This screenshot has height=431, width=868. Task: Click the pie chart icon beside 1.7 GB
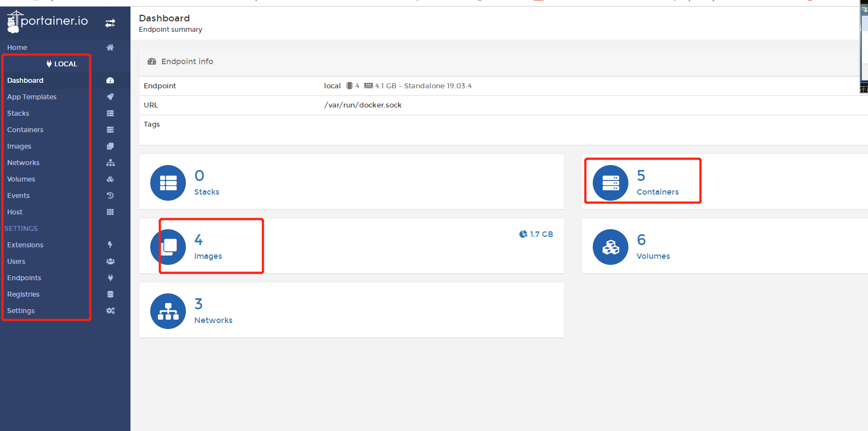[x=523, y=234]
